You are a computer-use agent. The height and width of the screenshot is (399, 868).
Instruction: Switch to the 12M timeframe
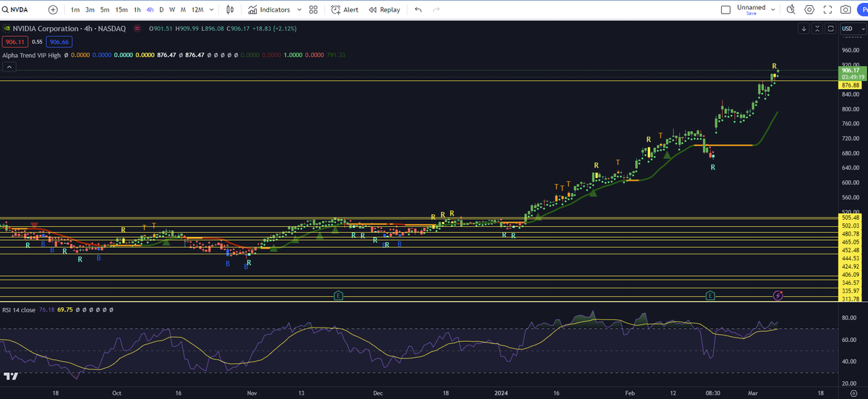[197, 10]
